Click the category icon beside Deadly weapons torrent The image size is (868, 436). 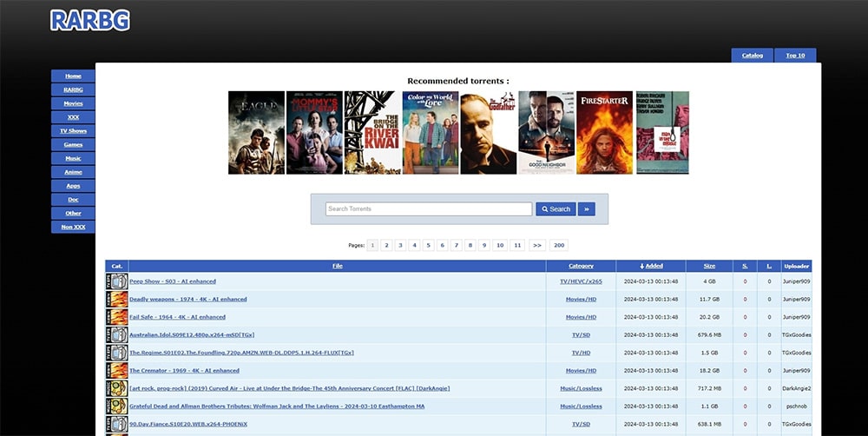116,300
